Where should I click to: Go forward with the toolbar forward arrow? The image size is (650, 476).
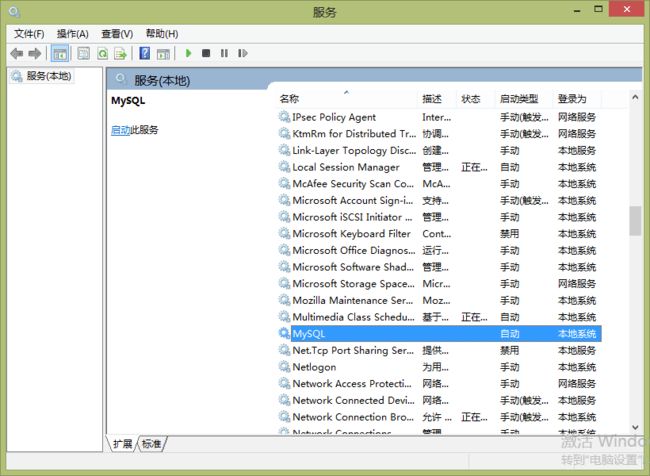coord(35,53)
